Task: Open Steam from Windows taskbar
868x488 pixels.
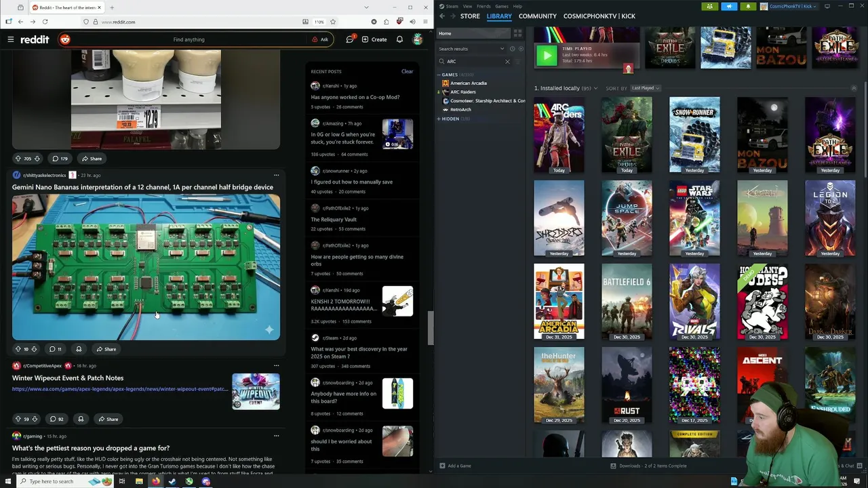Action: [172, 481]
